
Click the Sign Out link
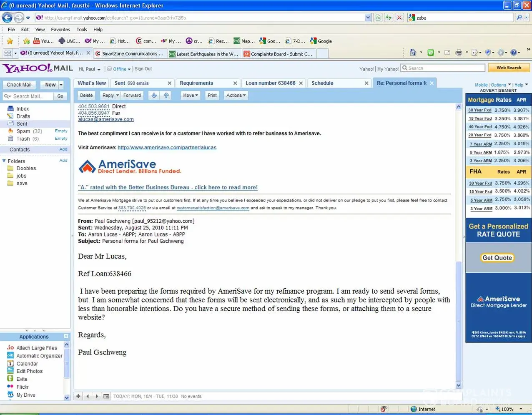pyautogui.click(x=143, y=69)
